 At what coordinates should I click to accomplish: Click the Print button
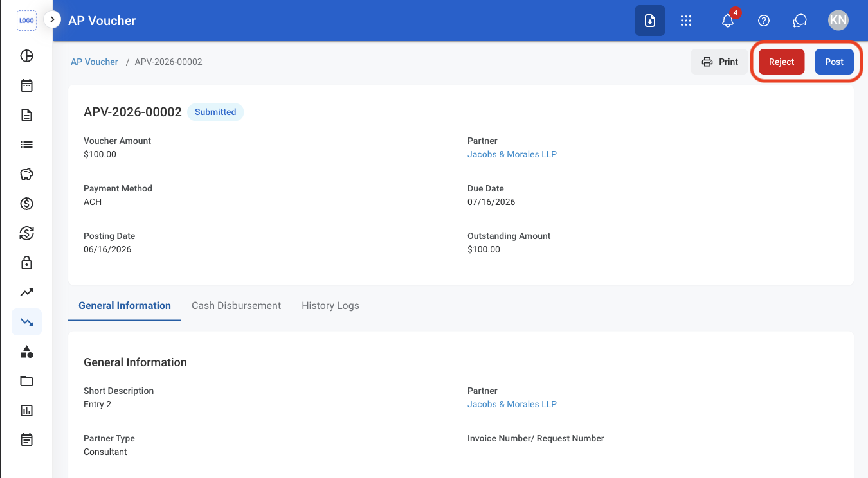pyautogui.click(x=719, y=62)
